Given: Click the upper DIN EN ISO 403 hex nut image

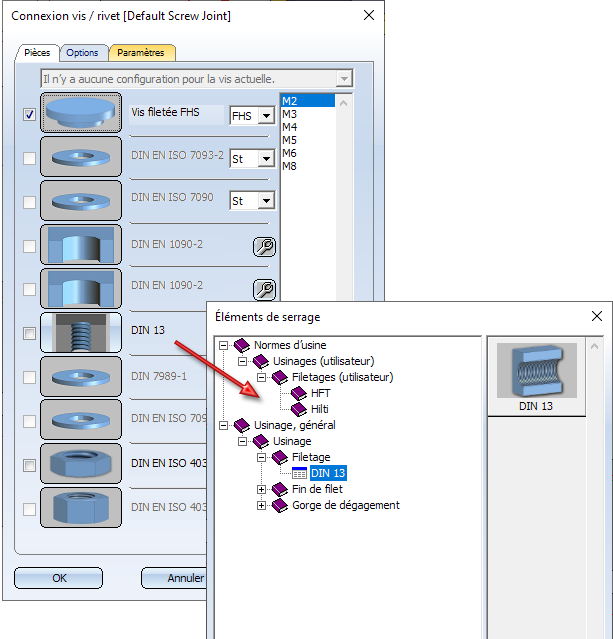Looking at the screenshot, I should (81, 464).
